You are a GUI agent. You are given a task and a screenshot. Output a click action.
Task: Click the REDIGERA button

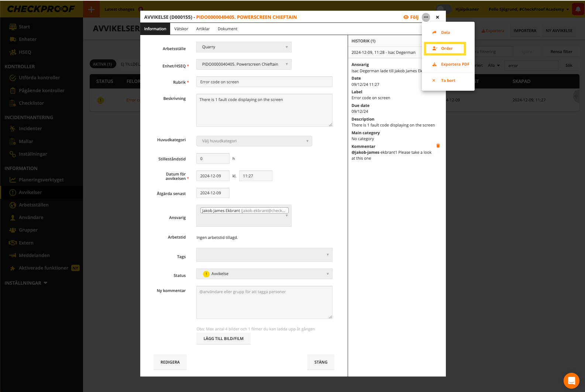click(x=170, y=362)
